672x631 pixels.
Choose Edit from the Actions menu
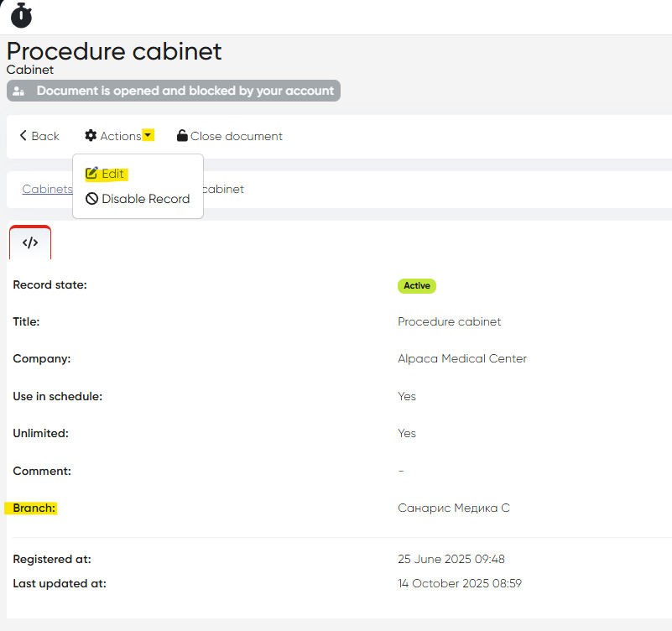click(x=112, y=174)
